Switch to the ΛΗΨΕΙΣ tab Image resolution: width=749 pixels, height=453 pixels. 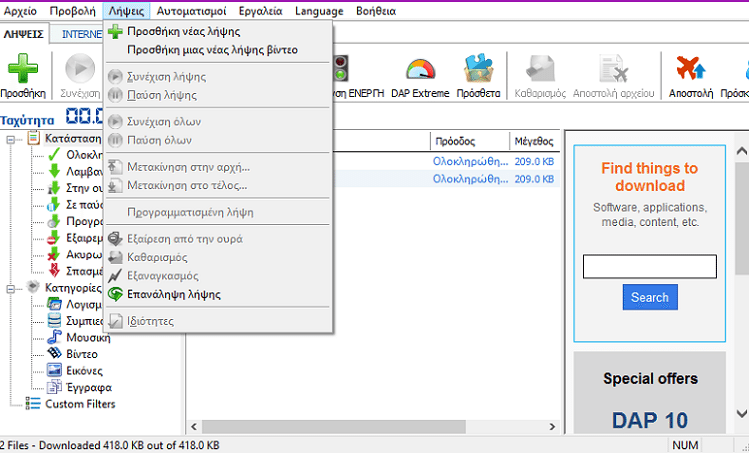click(x=23, y=33)
